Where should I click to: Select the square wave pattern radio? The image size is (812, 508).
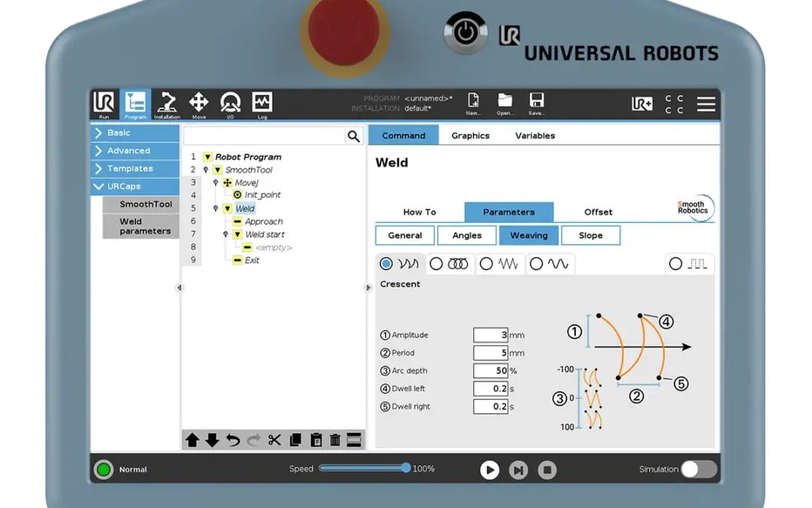click(675, 264)
